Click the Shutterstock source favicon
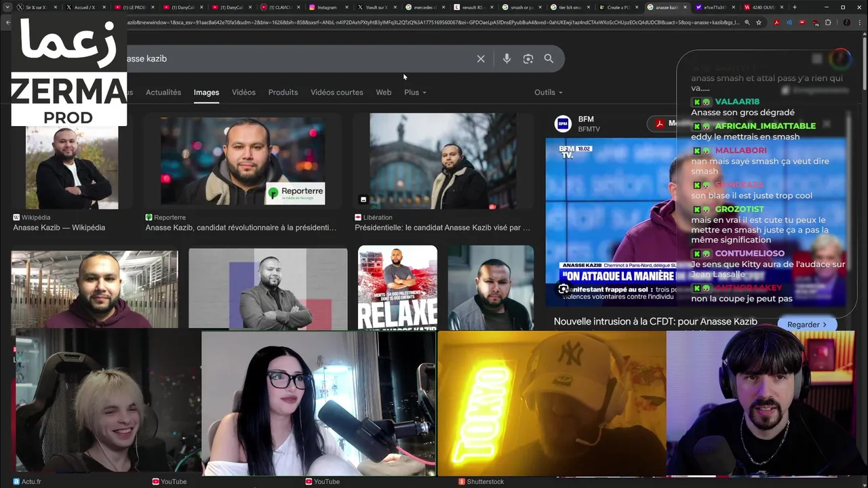Viewport: 868px width, 488px height. click(462, 482)
